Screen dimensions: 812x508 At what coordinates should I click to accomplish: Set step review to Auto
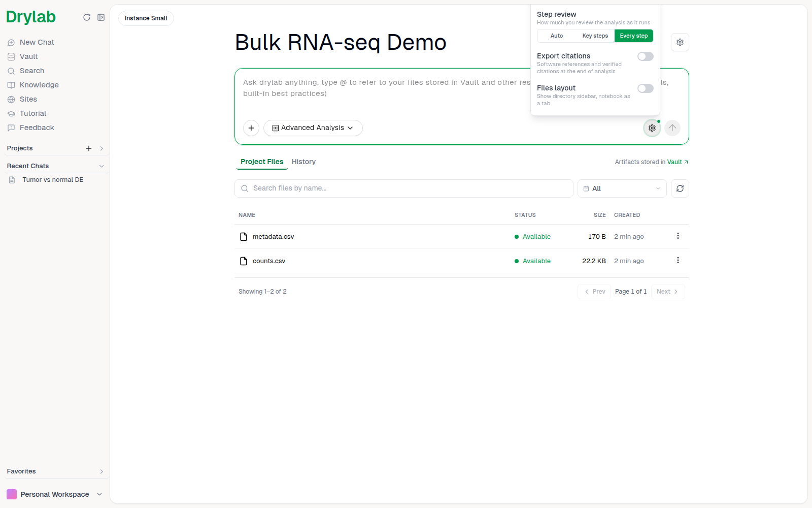coord(557,36)
